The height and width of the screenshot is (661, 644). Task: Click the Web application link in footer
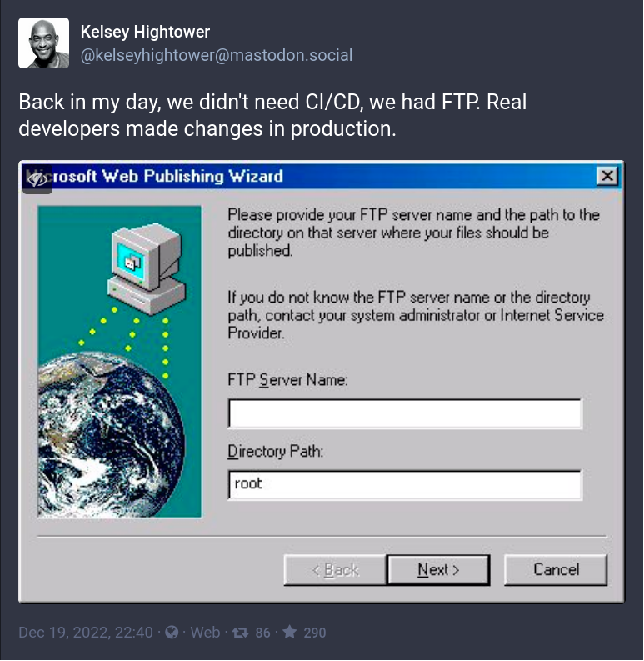point(205,633)
